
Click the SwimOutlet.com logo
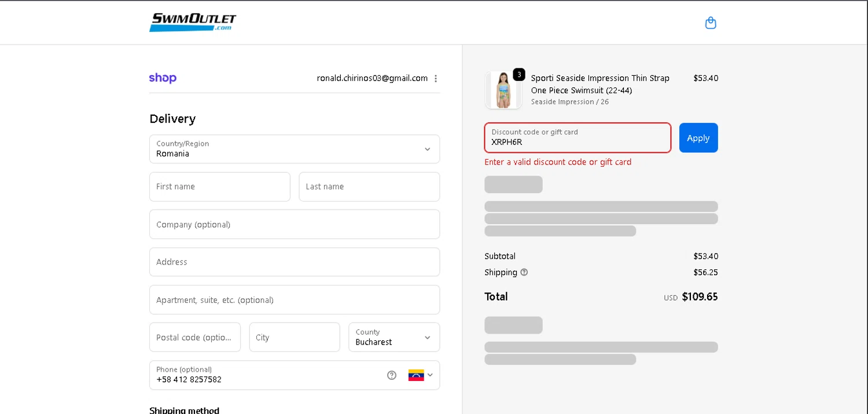click(x=193, y=22)
